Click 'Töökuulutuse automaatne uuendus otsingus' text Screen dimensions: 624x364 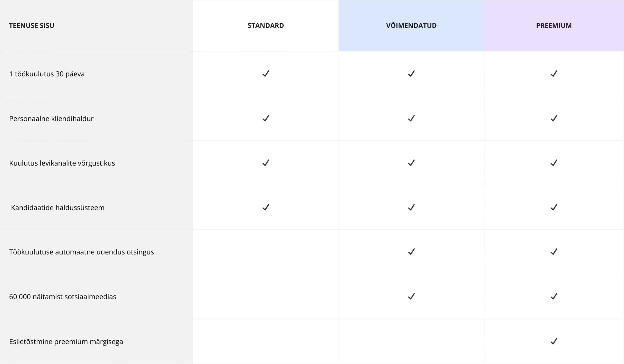tap(81, 252)
